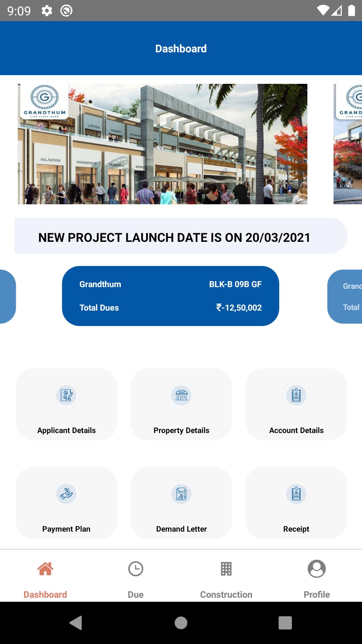Tap the Android recent apps square
362x644 pixels.
point(285,623)
